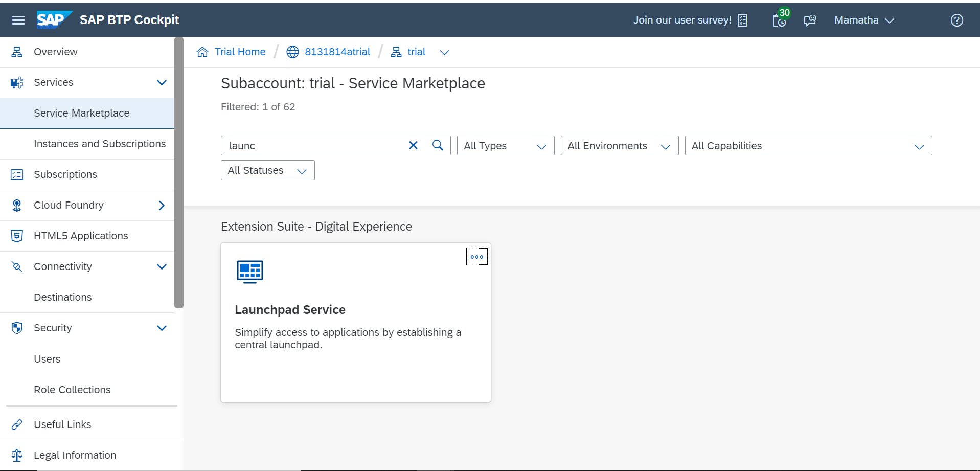The height and width of the screenshot is (471, 980).
Task: Click the Legal Information scales icon
Action: 17,455
